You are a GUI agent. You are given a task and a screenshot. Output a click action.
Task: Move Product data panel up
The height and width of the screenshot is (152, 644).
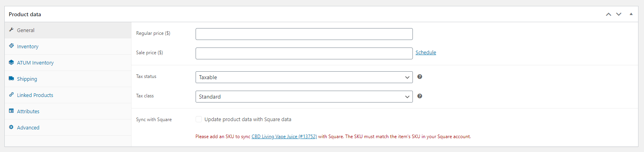pyautogui.click(x=608, y=14)
